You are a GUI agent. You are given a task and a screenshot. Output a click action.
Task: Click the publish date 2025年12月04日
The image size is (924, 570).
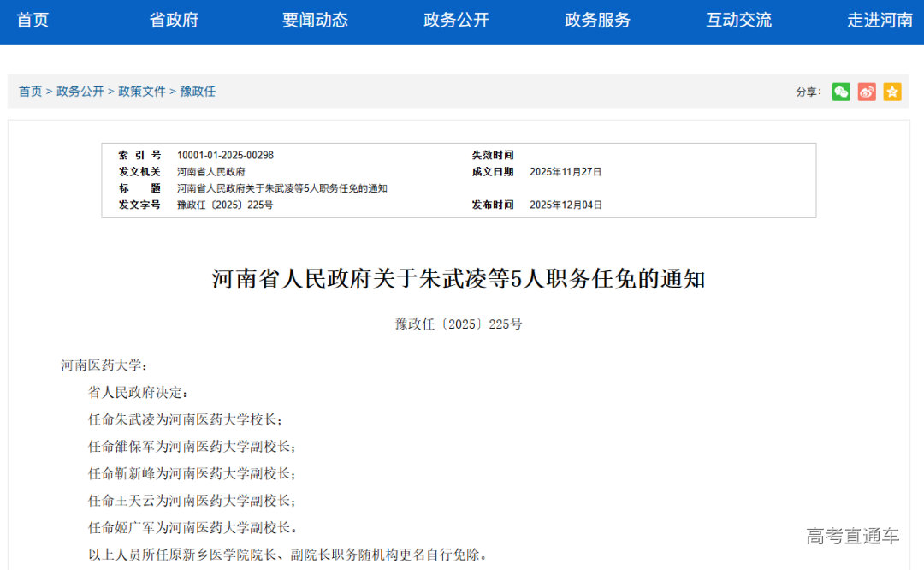(x=567, y=205)
